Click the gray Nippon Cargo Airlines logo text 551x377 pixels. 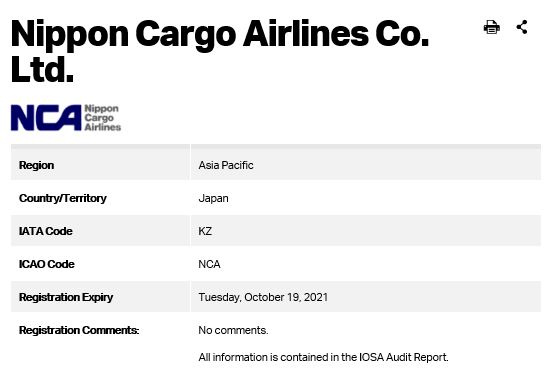(x=103, y=118)
